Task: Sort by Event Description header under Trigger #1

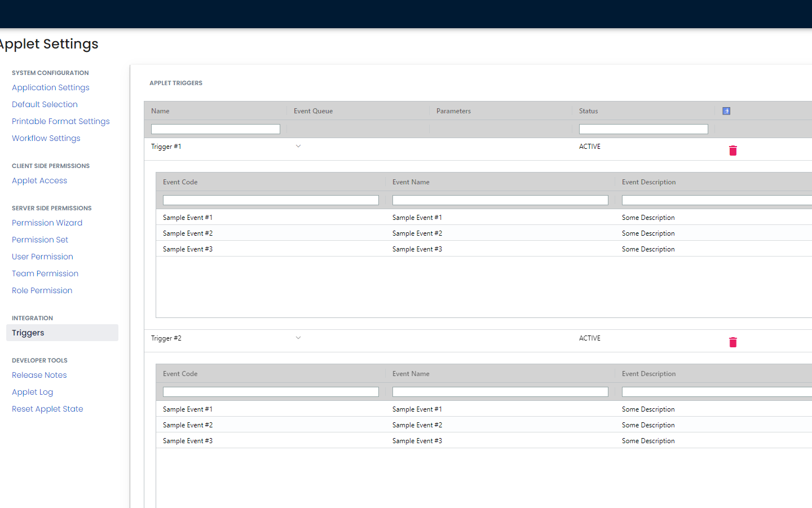Action: click(x=648, y=182)
